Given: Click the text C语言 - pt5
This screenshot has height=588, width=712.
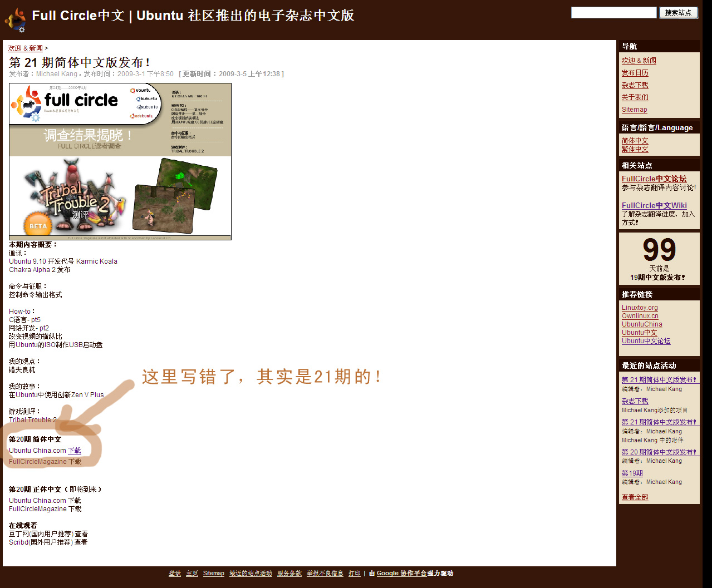Looking at the screenshot, I should [24, 320].
